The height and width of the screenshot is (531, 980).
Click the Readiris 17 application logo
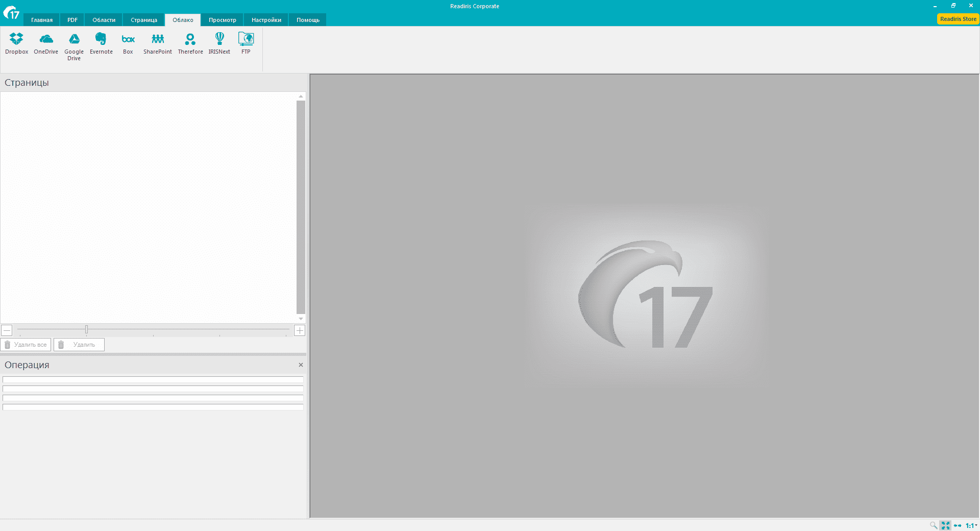[11, 12]
